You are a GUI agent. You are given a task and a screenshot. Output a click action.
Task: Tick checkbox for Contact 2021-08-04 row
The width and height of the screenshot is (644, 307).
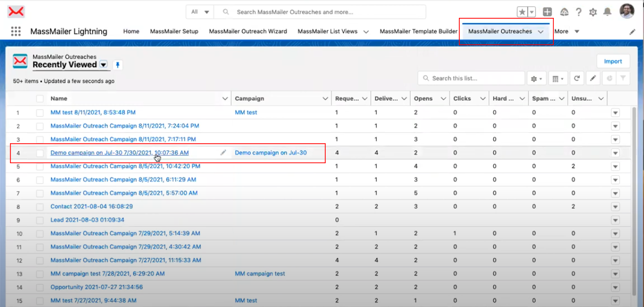tap(40, 207)
